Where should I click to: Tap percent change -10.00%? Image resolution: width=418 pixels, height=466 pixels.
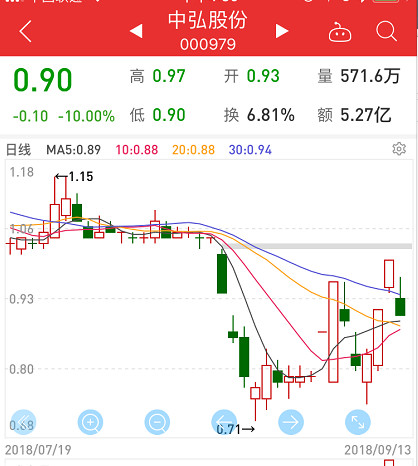[x=87, y=116]
